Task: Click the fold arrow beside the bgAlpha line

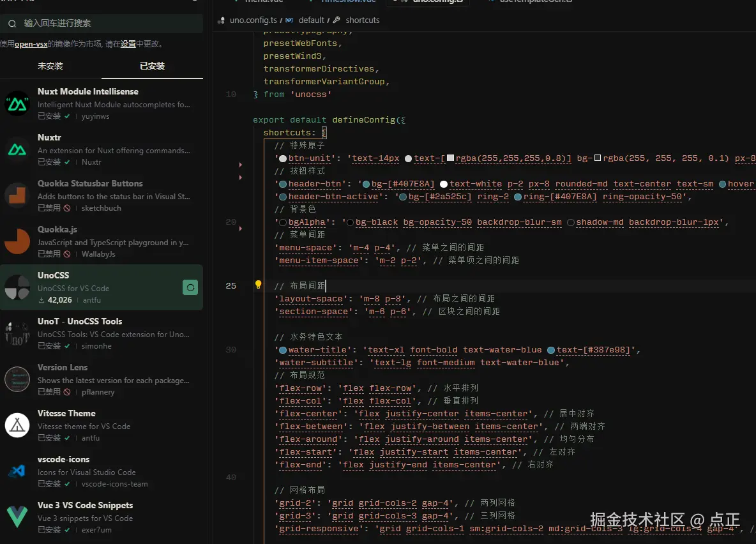Action: (241, 229)
